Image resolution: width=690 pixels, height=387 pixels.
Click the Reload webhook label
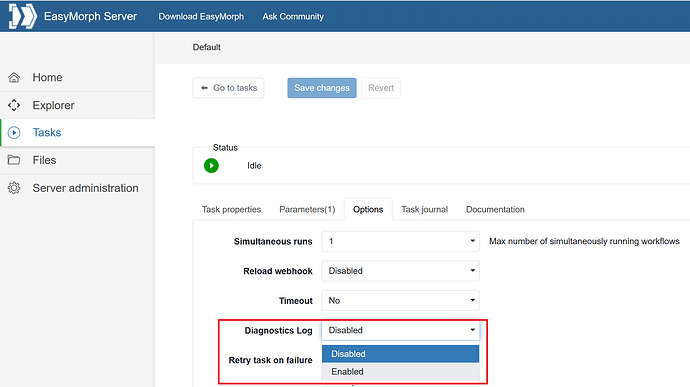pos(278,271)
